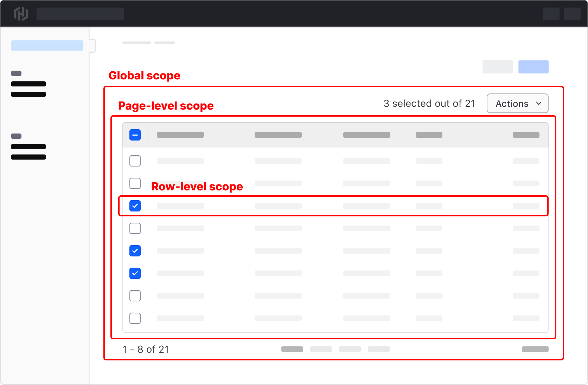The height and width of the screenshot is (385, 588).
Task: Check the checkbox on the first table row
Action: [x=135, y=161]
